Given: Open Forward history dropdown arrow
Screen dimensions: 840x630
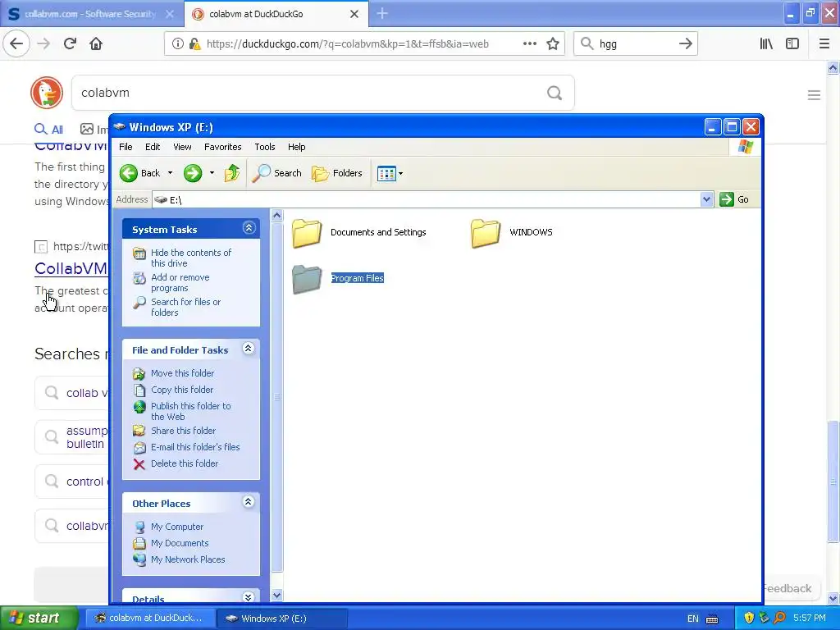Looking at the screenshot, I should pos(212,173).
